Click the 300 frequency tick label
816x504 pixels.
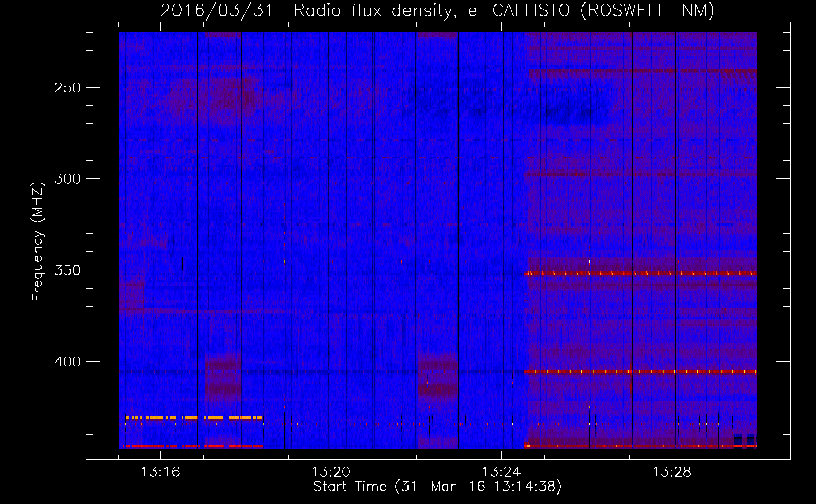click(x=68, y=179)
